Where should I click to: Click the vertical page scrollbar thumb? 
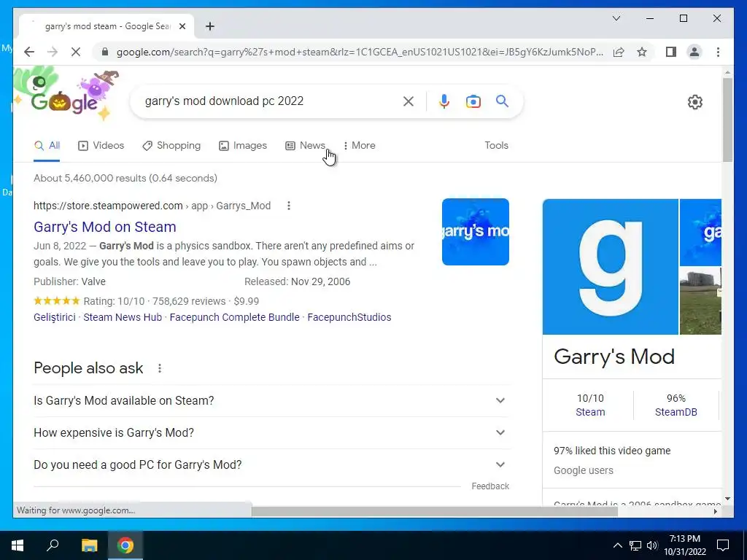point(727,119)
